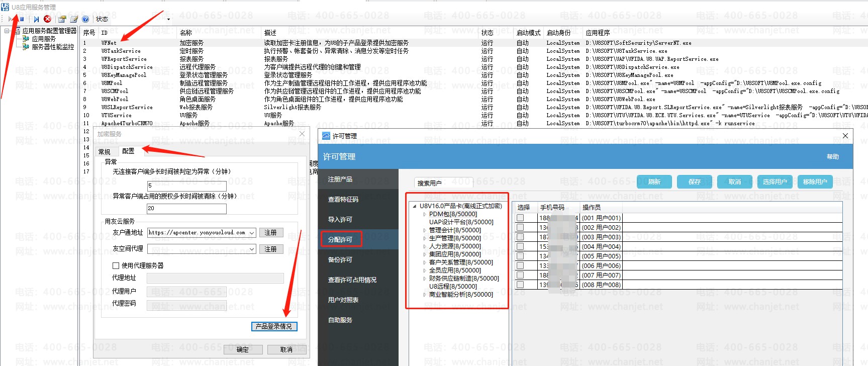Screen dimensions: 868x366
Task: Click the 产品登录情况 button
Action: click(274, 327)
